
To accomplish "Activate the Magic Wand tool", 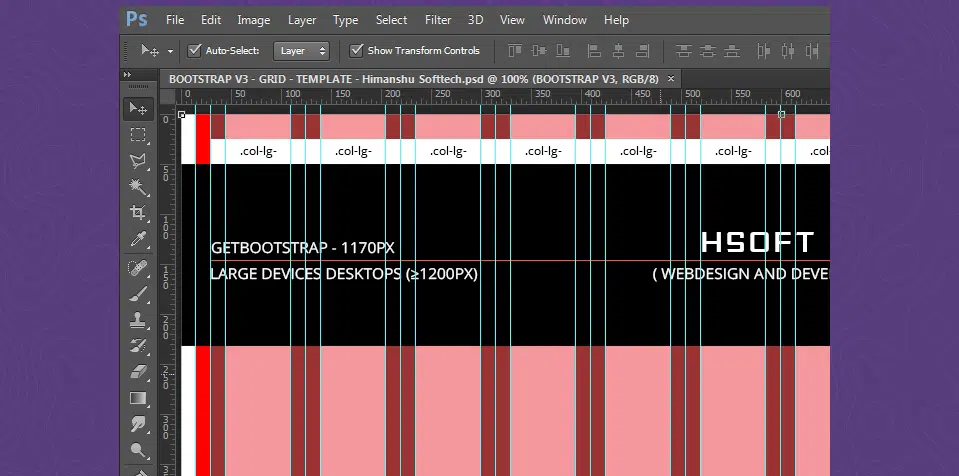I will (x=138, y=187).
